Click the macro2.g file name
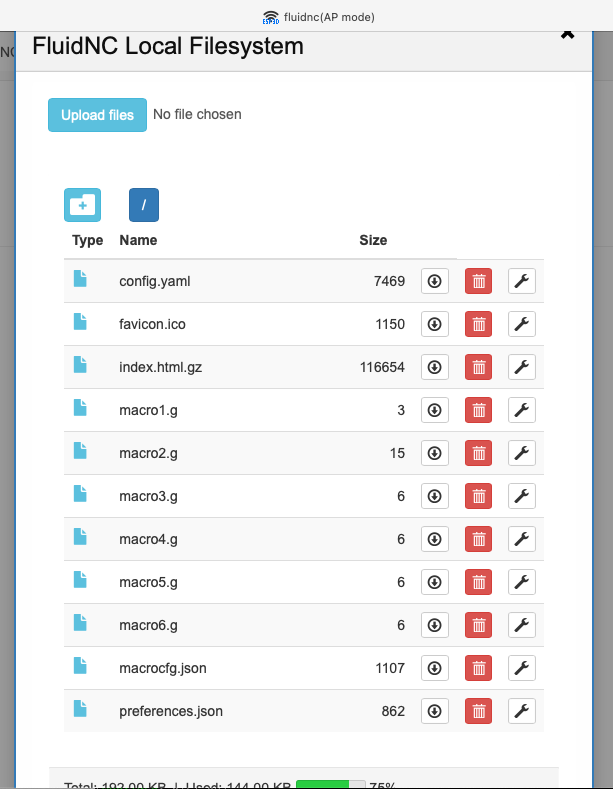Image resolution: width=613 pixels, height=789 pixels. (x=148, y=453)
